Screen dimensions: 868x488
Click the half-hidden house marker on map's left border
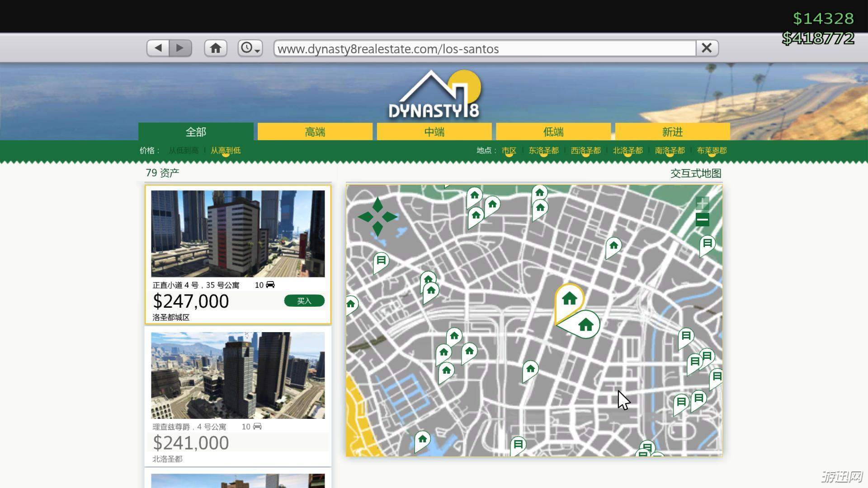(352, 304)
